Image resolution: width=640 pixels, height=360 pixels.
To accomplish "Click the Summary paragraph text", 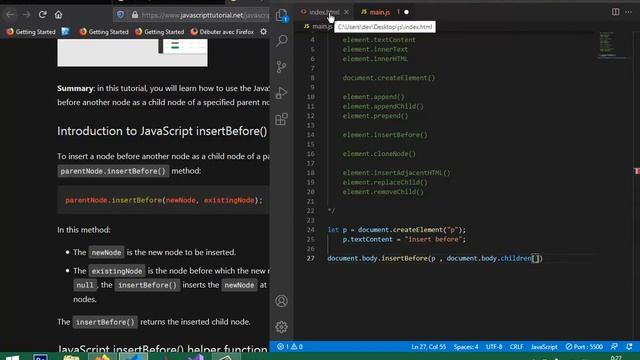I will pos(163,95).
